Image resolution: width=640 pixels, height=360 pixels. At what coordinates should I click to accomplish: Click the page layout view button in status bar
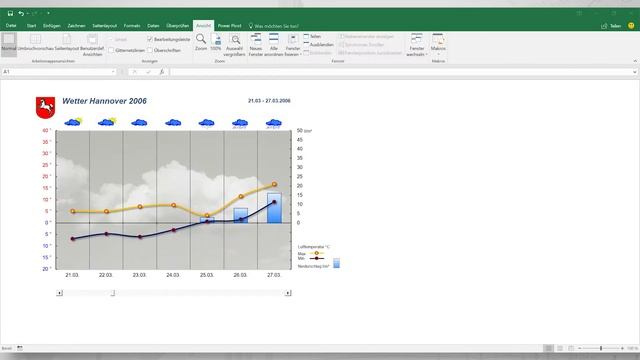pyautogui.click(x=560, y=348)
